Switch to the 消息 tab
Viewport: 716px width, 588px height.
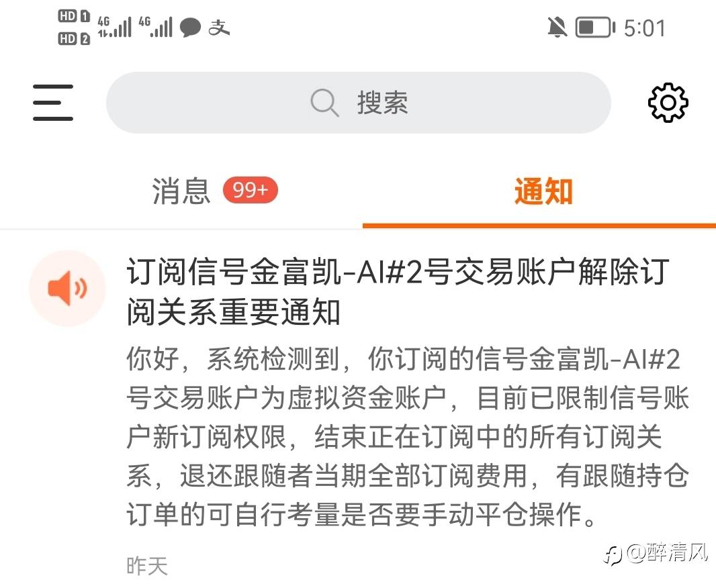click(181, 191)
